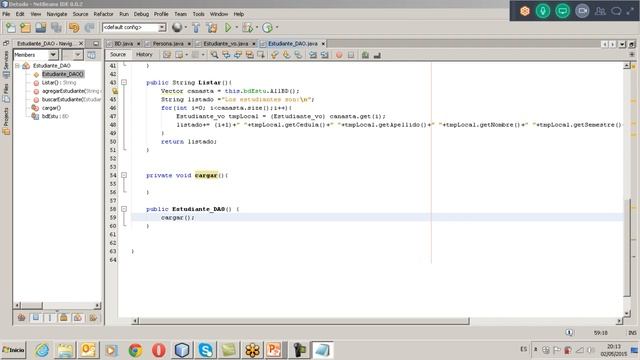Toggle show non-public members filter in Navigator
640x360 pixels.
click(x=64, y=317)
